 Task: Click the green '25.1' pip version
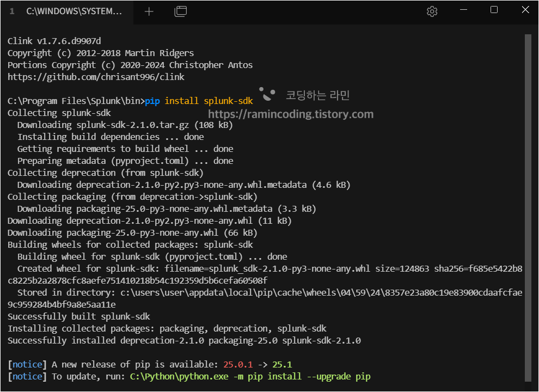pos(282,364)
